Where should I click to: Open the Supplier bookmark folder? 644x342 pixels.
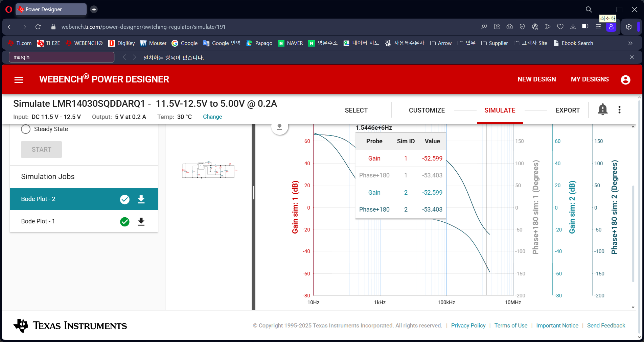tap(495, 43)
